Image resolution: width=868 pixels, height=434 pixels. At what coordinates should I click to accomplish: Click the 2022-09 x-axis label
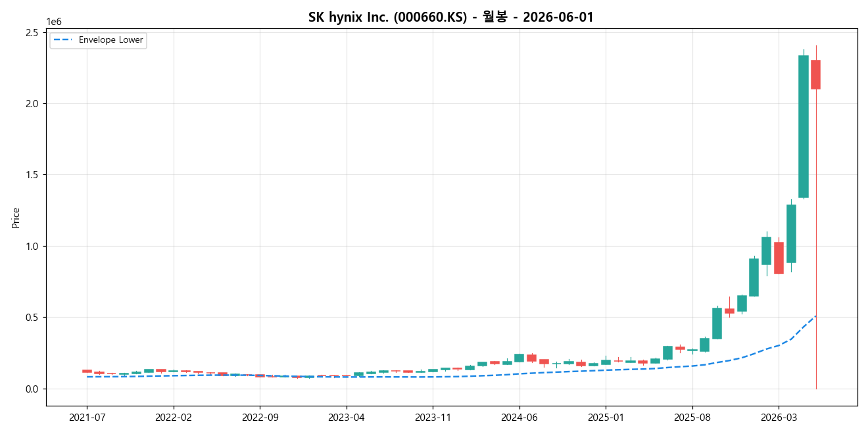(x=260, y=417)
